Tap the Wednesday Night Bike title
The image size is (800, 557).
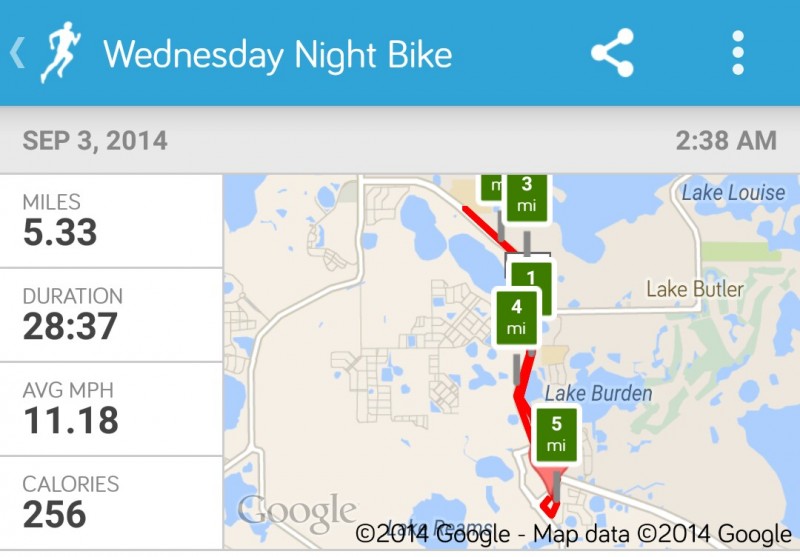tap(277, 53)
